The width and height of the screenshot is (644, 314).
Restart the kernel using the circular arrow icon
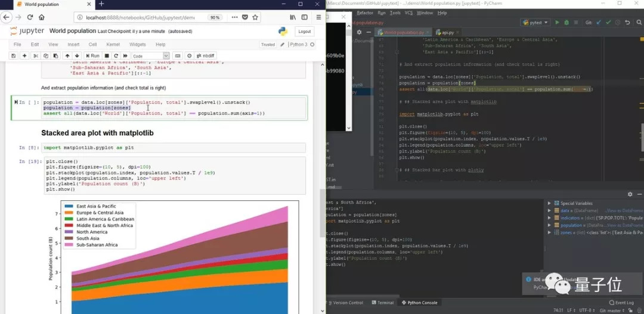[x=116, y=55]
